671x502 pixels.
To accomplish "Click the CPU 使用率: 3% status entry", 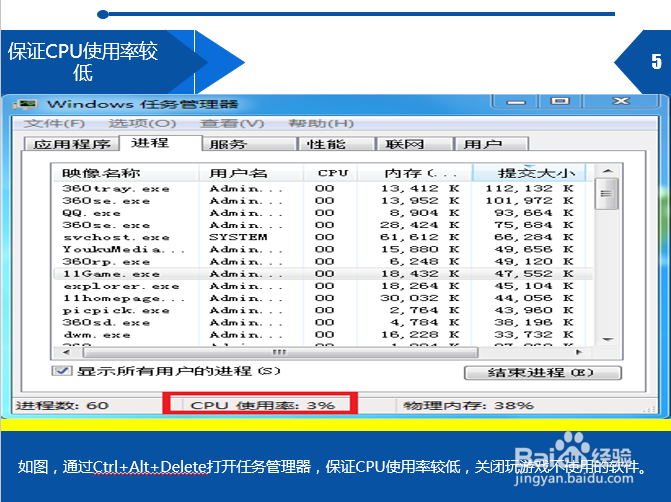I will click(262, 405).
